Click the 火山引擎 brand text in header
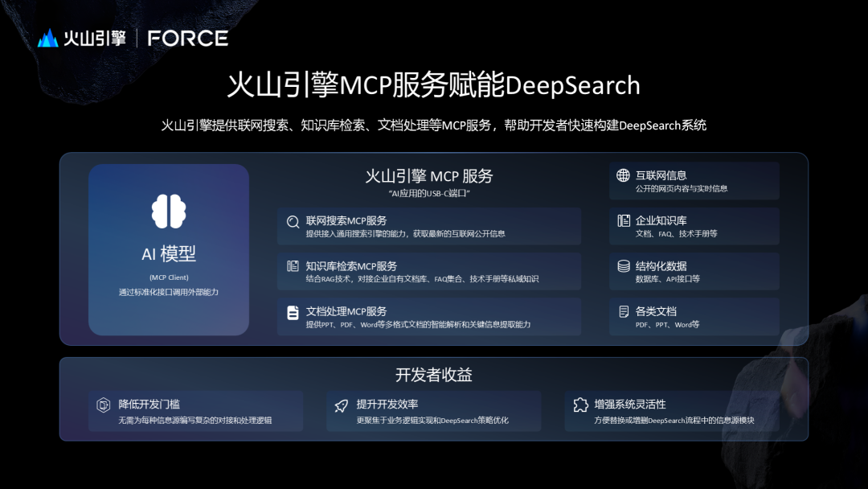 pos(95,39)
